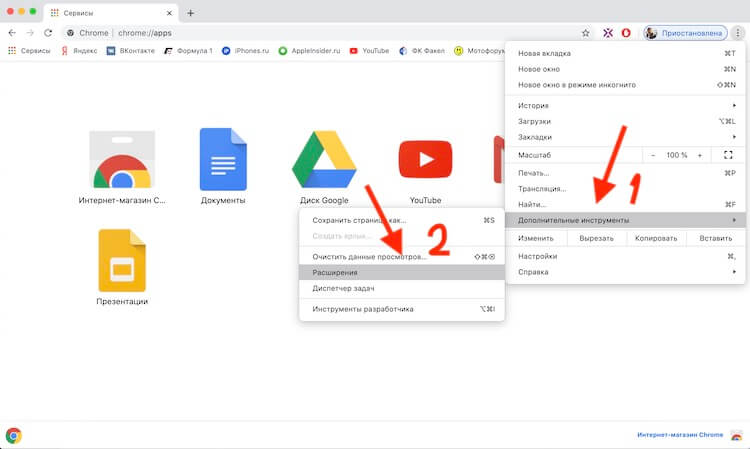The height and width of the screenshot is (449, 750).
Task: Click the Chrome logo at bottom left
Action: point(13,436)
